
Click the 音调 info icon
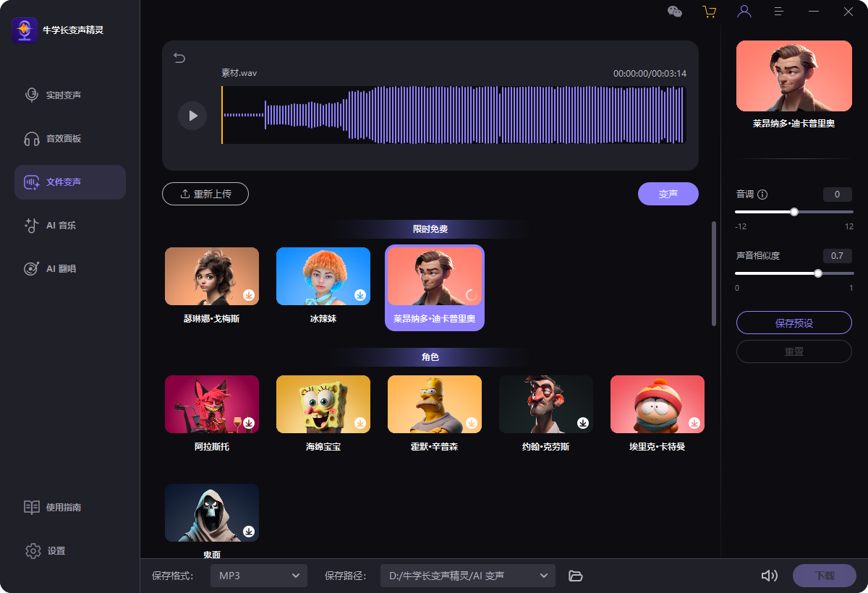tap(762, 195)
